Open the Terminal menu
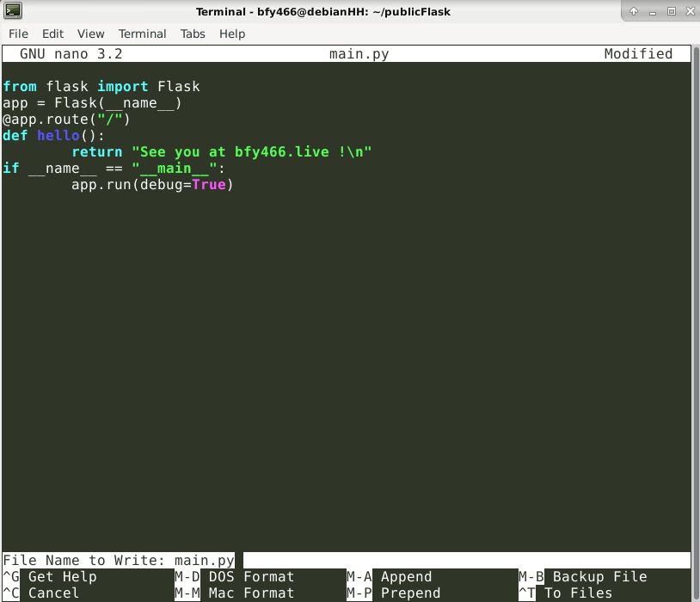This screenshot has width=700, height=602. 142,34
